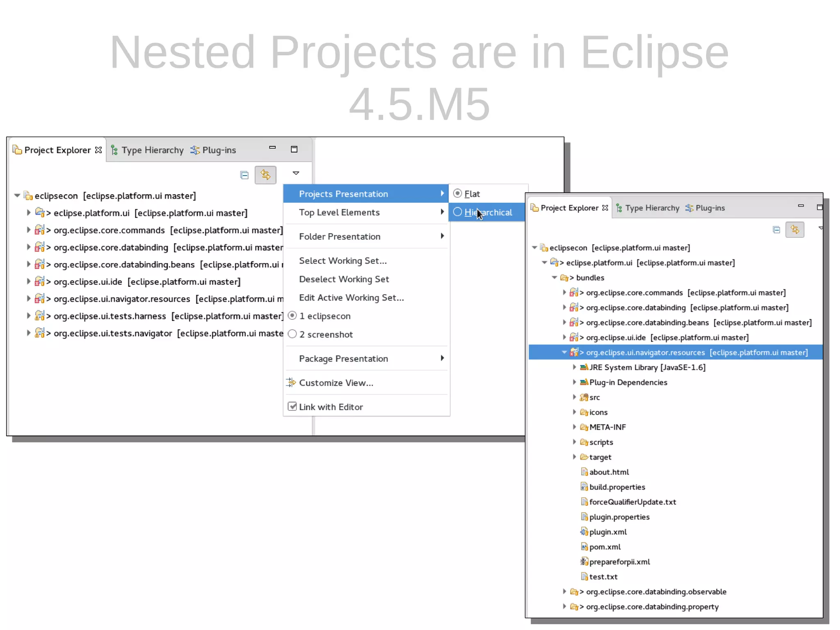840x630 pixels.
Task: Open View Menu triangle in left Project Explorer
Action: pos(296,173)
